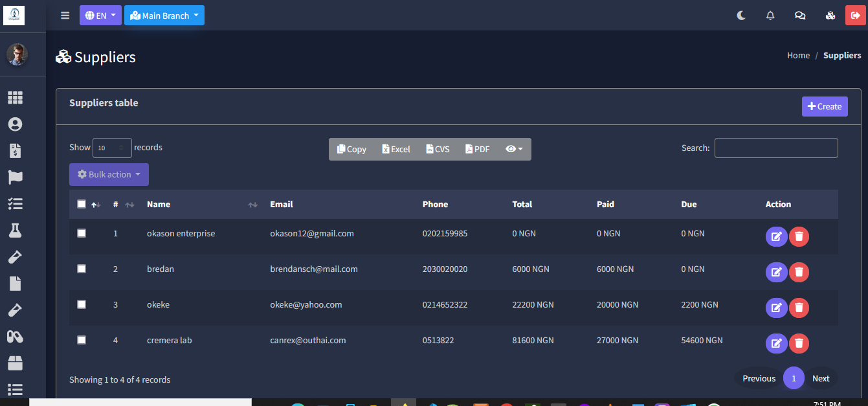Go to Home breadcrumb link
Image resolution: width=868 pixels, height=406 pixels.
click(x=798, y=56)
